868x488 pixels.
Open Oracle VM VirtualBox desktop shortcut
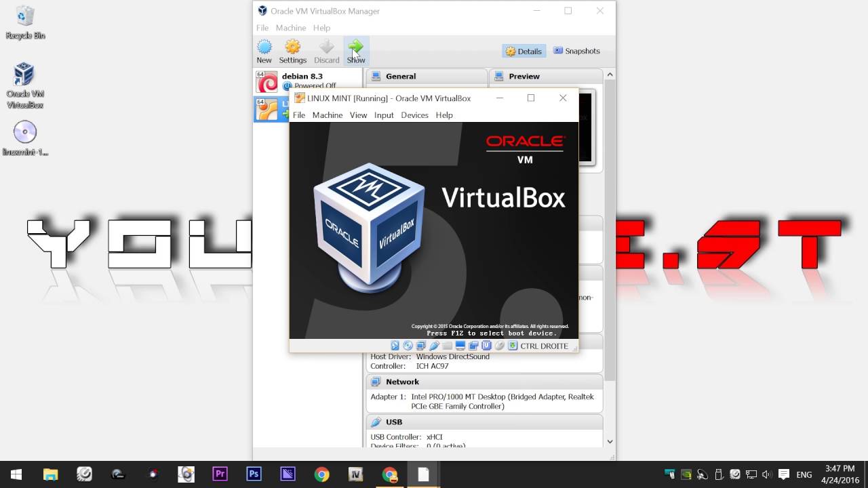point(25,85)
